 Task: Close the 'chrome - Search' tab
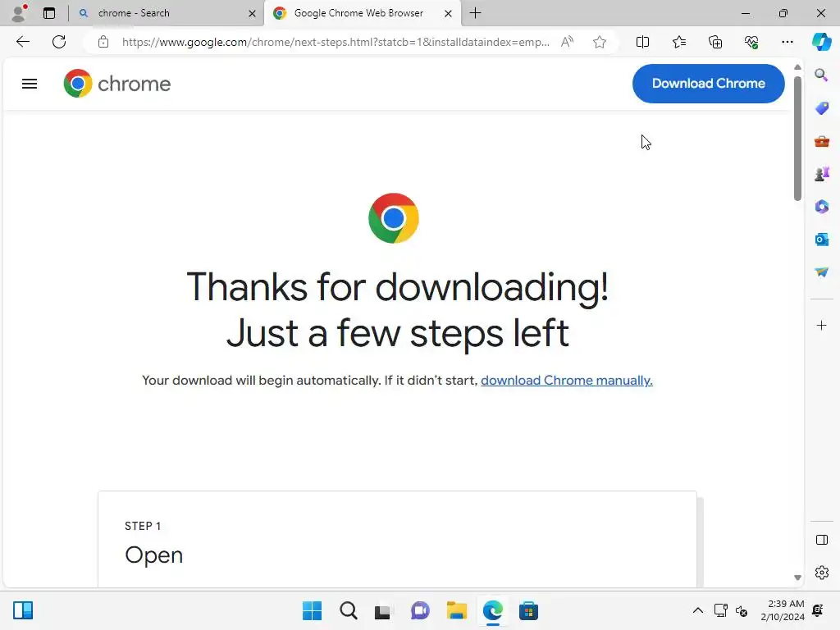(252, 13)
